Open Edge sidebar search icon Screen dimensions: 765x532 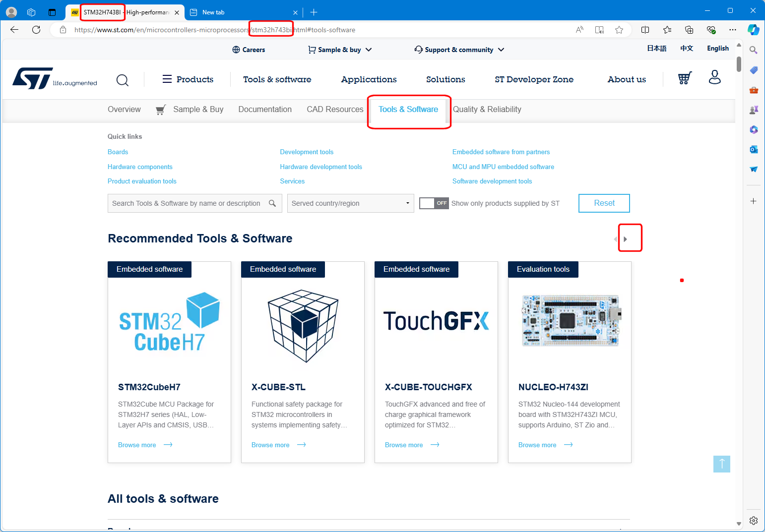753,50
